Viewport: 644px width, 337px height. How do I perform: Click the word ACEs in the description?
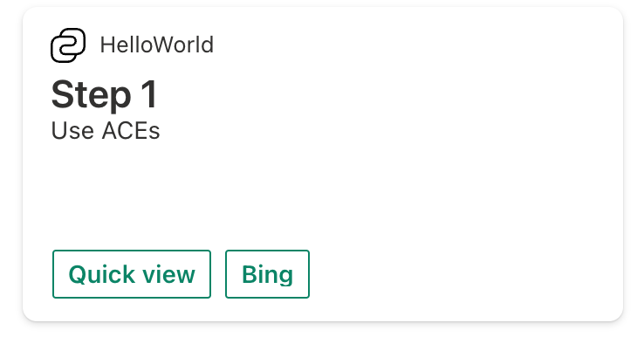pos(131,131)
